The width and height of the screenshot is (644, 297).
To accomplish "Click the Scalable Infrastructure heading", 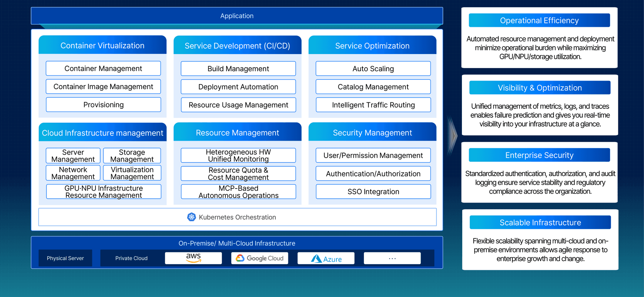I will coord(540,222).
